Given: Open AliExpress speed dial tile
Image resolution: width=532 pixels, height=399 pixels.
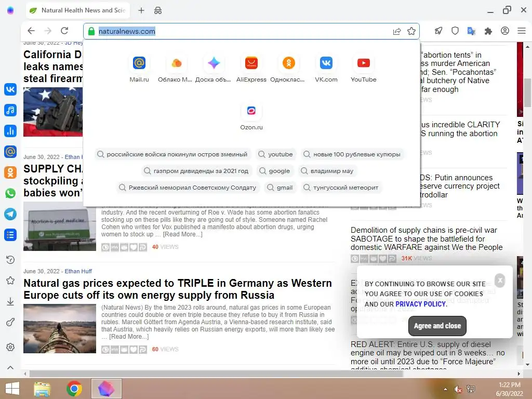Looking at the screenshot, I should point(251,69).
